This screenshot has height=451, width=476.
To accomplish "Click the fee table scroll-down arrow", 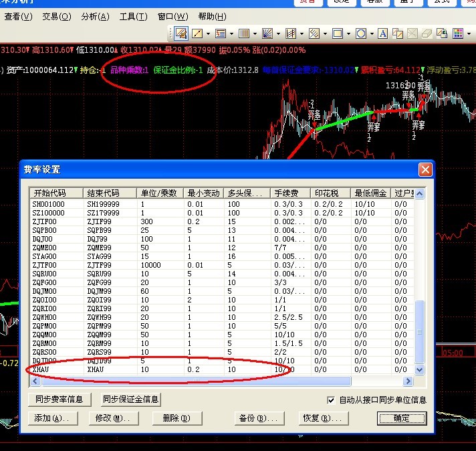I will point(420,370).
